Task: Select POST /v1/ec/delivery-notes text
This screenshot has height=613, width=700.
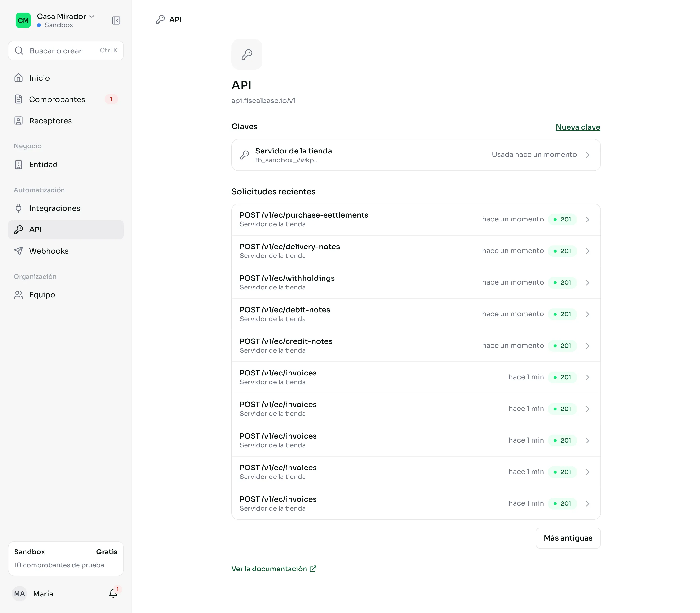Action: pos(289,247)
